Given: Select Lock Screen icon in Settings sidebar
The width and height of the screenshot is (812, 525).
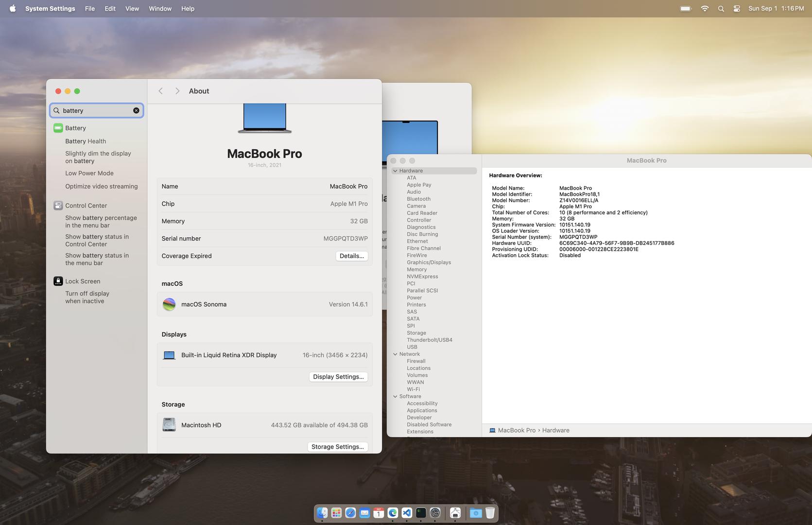Looking at the screenshot, I should (58, 281).
